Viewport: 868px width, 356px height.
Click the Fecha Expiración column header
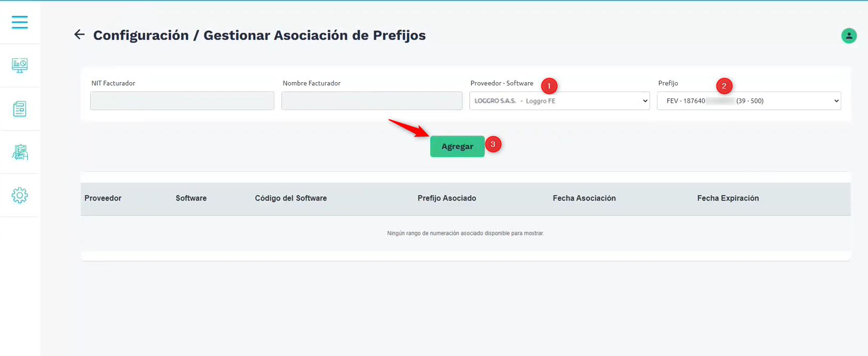[x=728, y=198]
